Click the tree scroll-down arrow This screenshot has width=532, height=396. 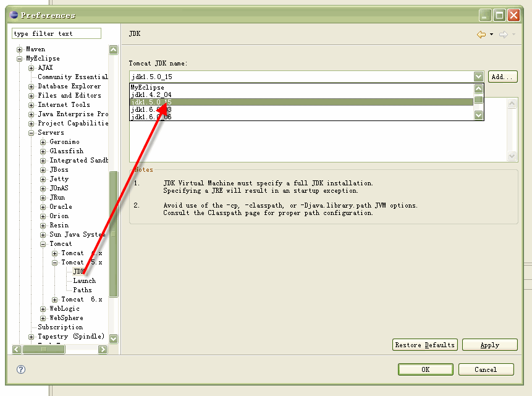[x=113, y=339]
